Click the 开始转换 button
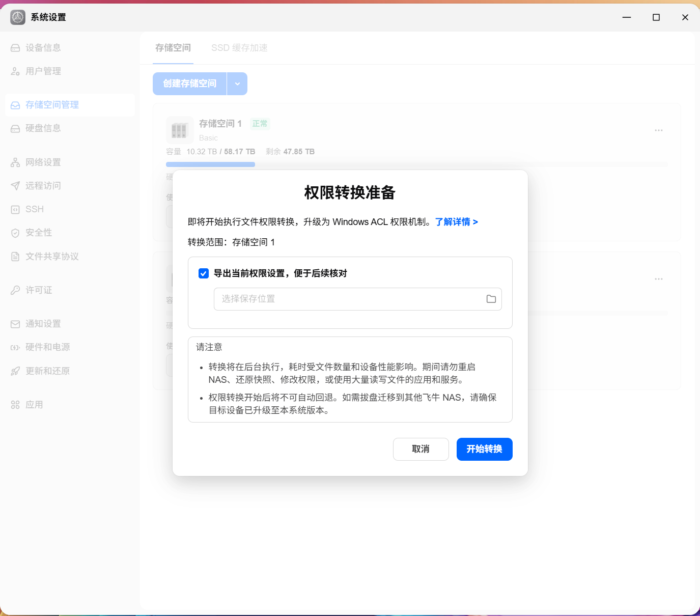 pyautogui.click(x=485, y=449)
